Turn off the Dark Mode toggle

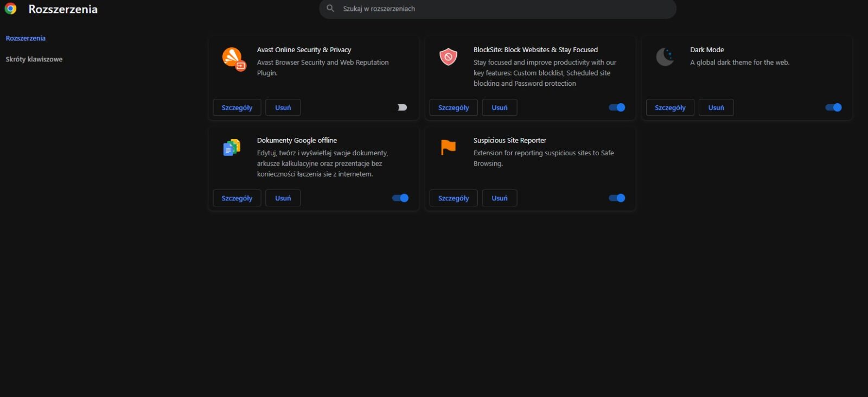833,108
